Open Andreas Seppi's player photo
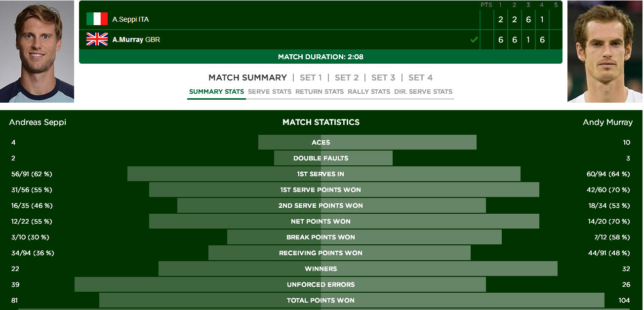 37,52
